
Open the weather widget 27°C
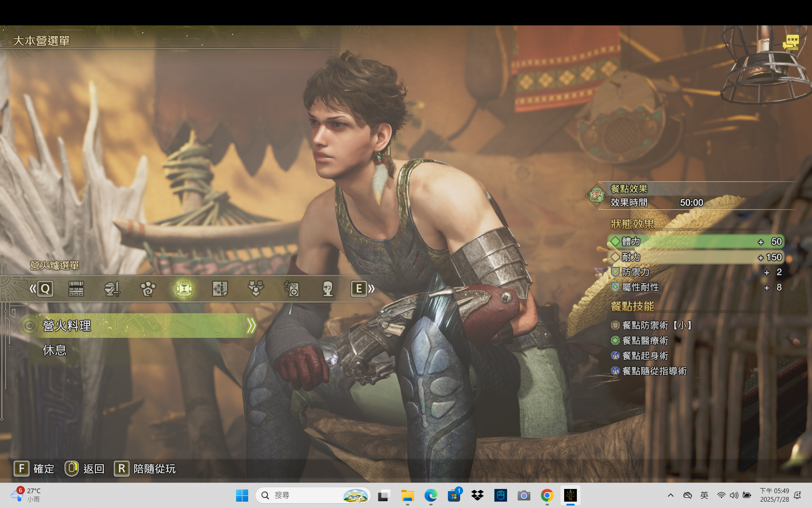coord(26,495)
